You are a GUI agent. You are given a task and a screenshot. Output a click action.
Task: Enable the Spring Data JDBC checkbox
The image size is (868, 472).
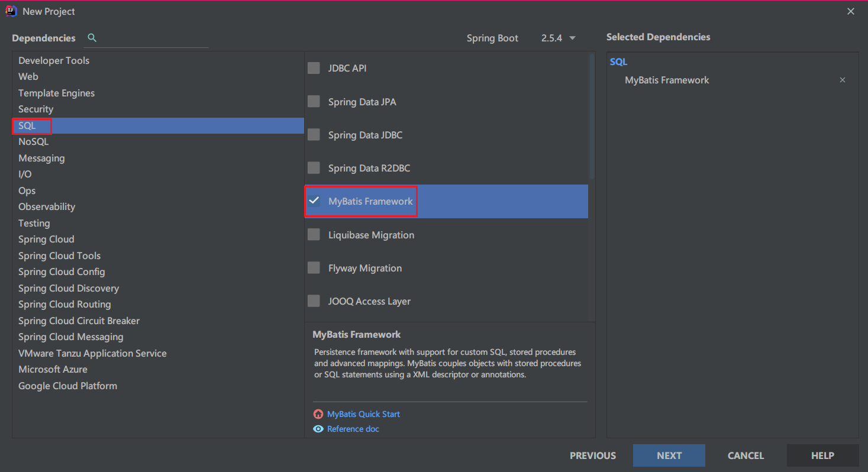click(314, 135)
